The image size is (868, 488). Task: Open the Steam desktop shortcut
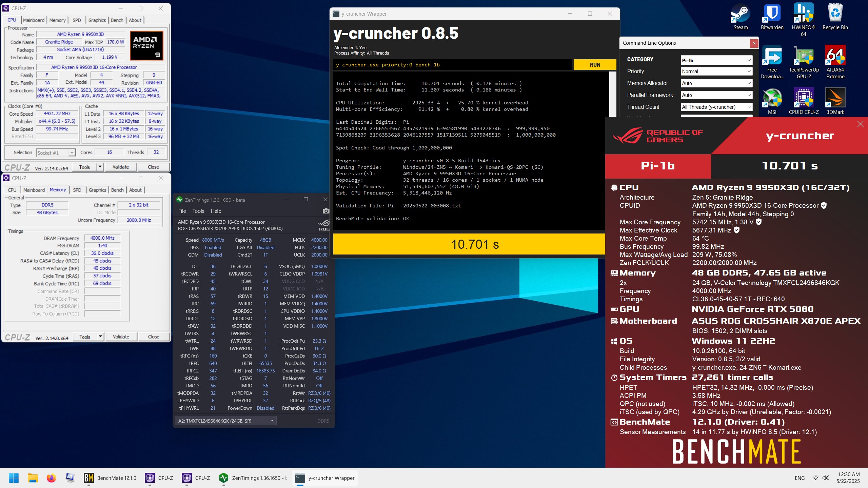(741, 17)
